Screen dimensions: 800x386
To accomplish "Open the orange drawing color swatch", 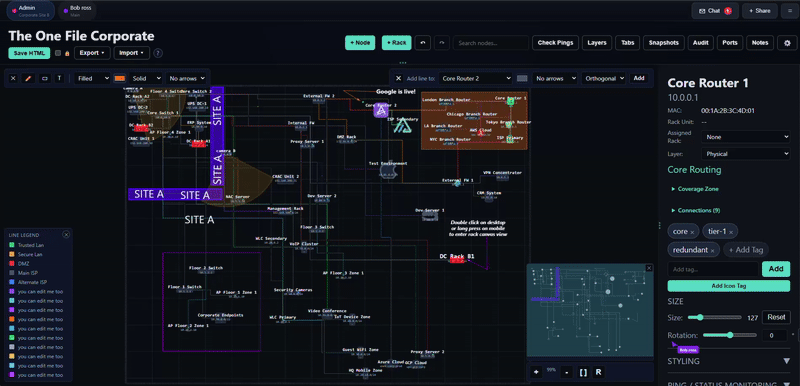I will (120, 79).
